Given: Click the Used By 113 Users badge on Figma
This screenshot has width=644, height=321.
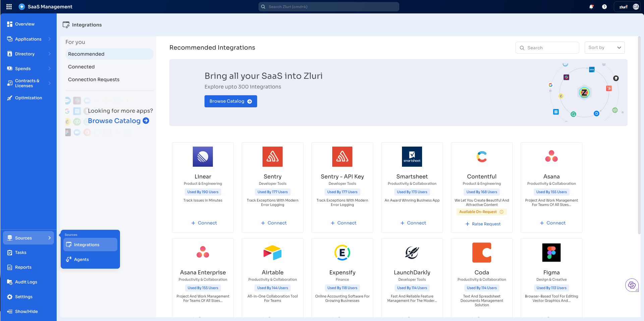Looking at the screenshot, I should [x=551, y=288].
